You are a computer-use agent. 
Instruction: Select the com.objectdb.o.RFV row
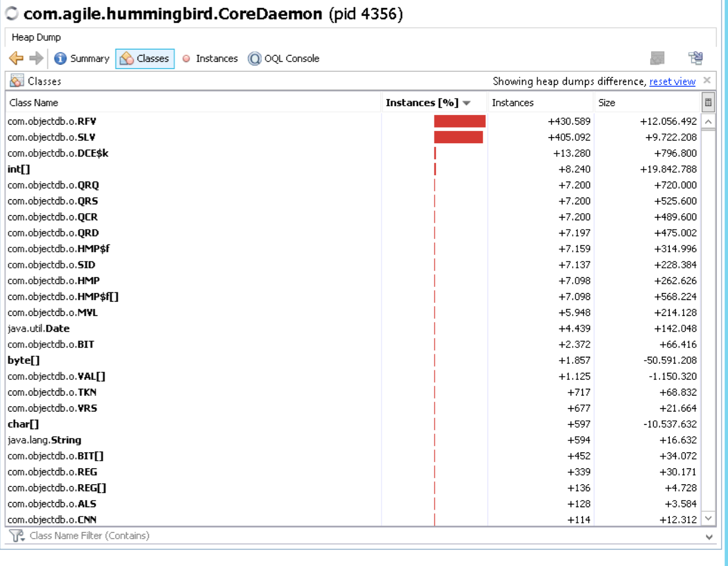353,121
